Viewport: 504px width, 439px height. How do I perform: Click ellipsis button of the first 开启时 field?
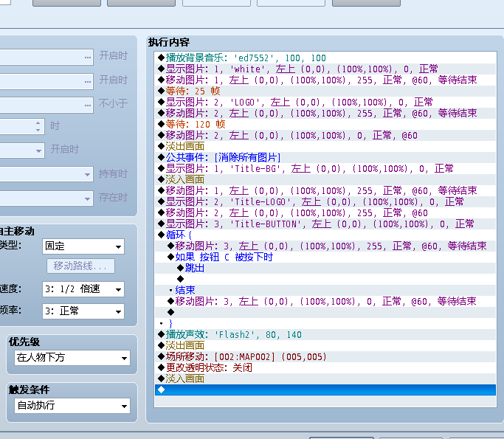[x=87, y=58]
